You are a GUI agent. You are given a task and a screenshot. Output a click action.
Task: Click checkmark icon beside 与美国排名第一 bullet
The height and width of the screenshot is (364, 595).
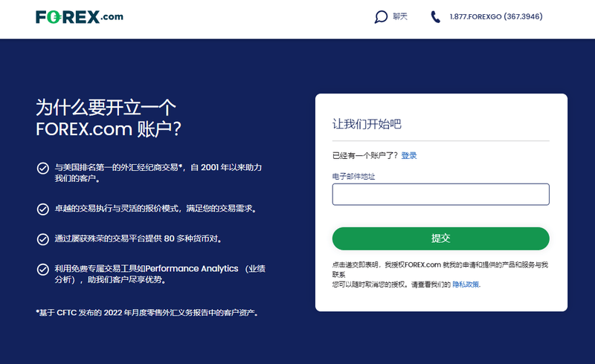click(x=43, y=169)
